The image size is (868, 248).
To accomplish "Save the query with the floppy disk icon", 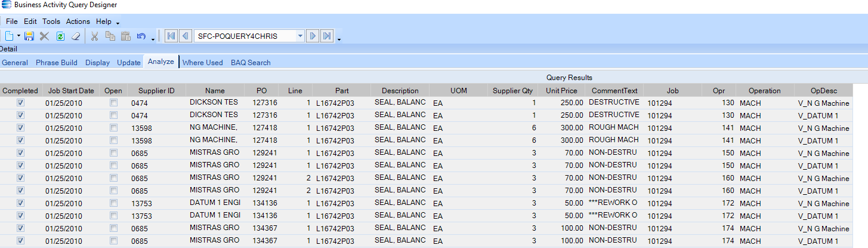I will tap(29, 36).
